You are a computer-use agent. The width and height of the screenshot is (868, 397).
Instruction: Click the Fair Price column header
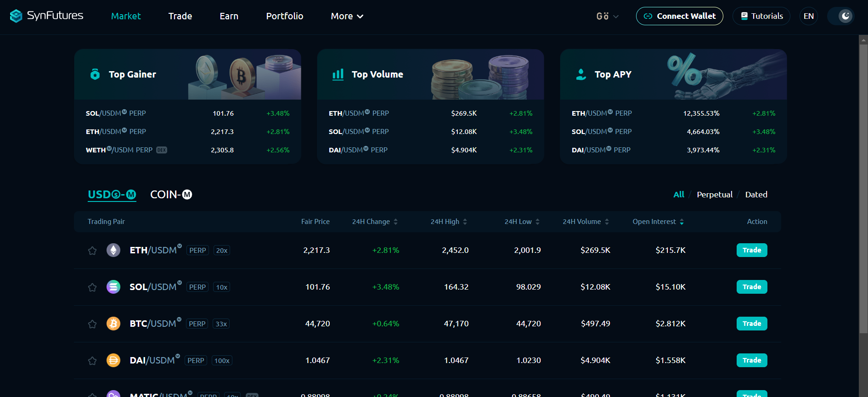[x=315, y=222]
